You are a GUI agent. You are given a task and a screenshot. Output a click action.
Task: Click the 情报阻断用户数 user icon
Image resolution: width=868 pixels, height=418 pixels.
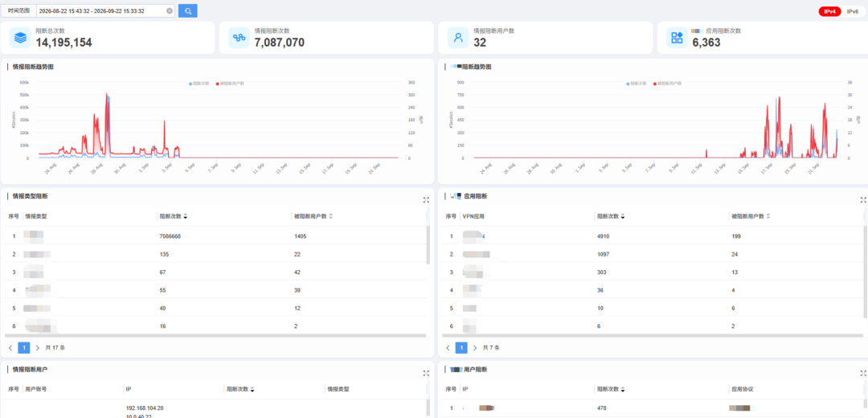[458, 38]
